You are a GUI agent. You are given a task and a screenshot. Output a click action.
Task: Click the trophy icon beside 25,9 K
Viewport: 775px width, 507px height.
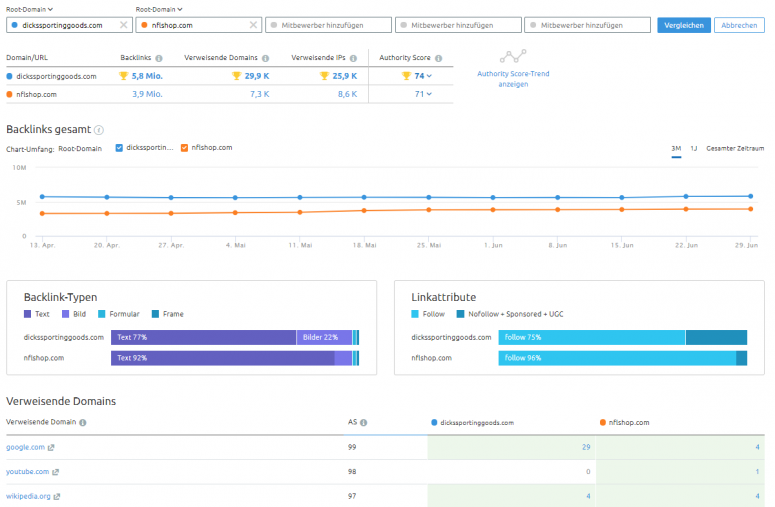(324, 76)
